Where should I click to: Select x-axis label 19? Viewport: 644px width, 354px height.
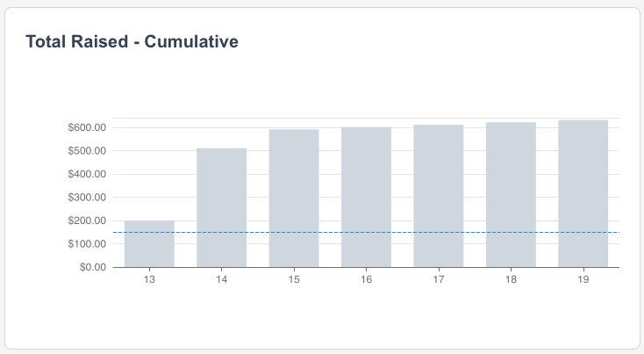[583, 279]
